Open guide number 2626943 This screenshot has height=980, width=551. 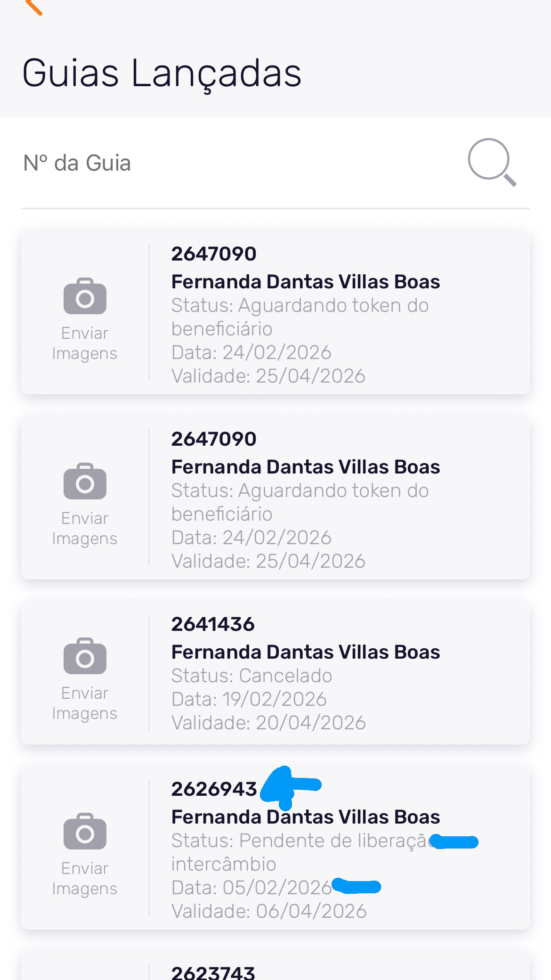coord(214,789)
